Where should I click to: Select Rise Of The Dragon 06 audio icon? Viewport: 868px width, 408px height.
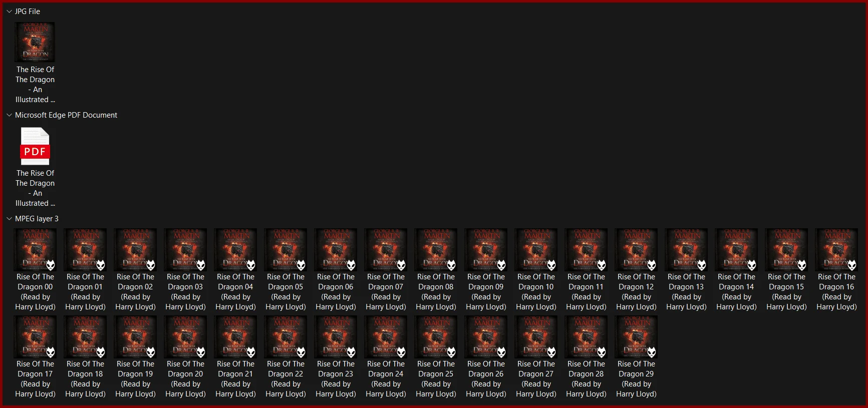pos(336,250)
